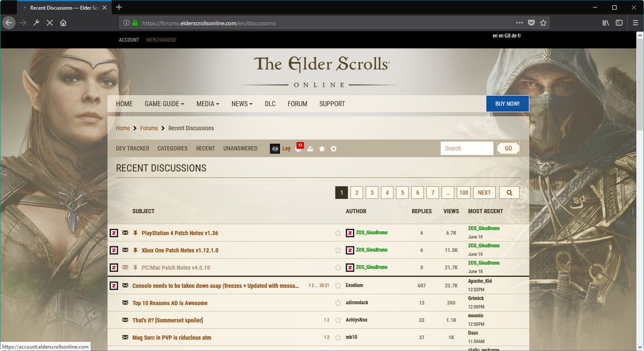This screenshot has height=351, width=644.
Task: Click the browser address bar URL
Action: pos(209,23)
